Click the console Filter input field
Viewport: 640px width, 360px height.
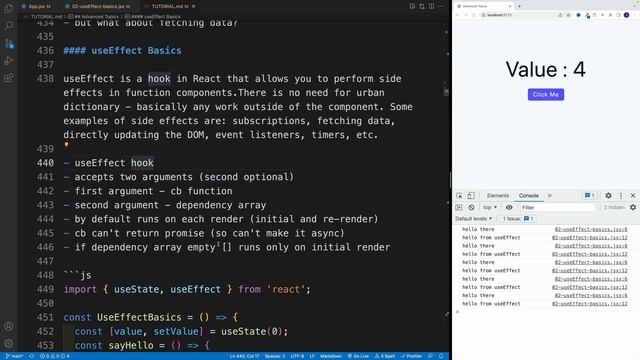tap(557, 207)
